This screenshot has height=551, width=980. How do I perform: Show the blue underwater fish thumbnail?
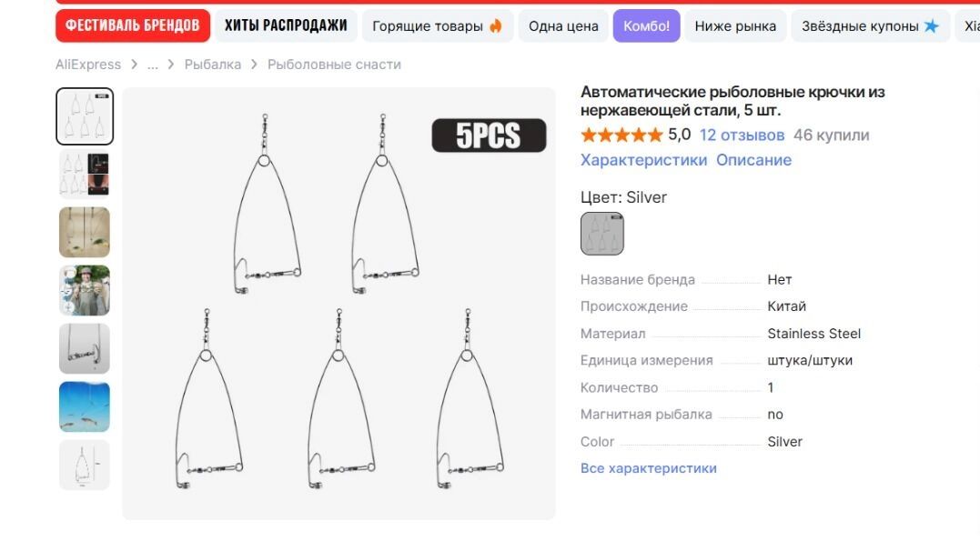85,407
